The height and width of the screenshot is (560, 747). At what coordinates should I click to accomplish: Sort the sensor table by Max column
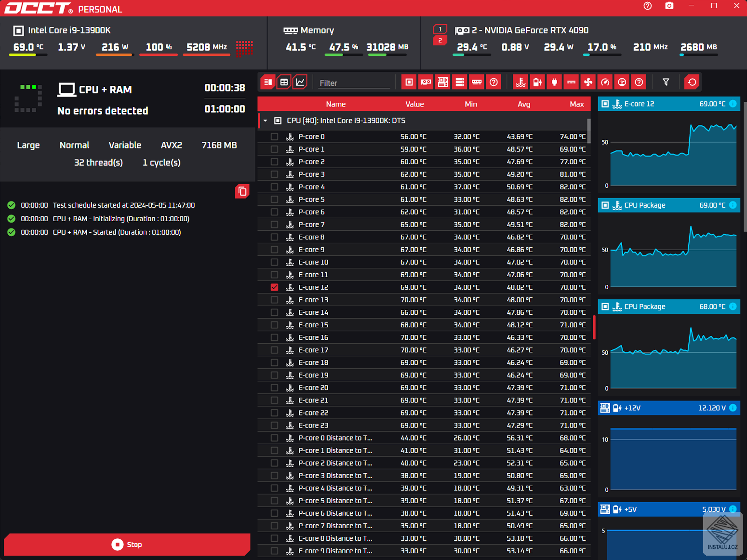pyautogui.click(x=577, y=104)
